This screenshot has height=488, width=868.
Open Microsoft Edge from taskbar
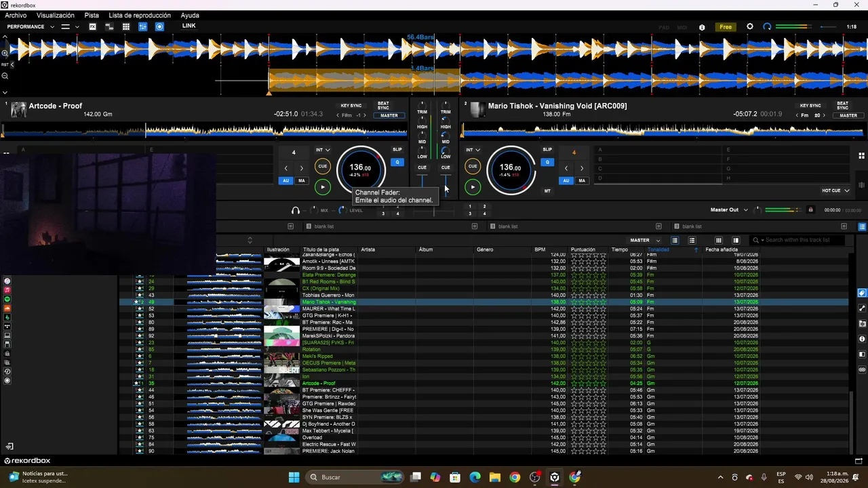tap(475, 477)
